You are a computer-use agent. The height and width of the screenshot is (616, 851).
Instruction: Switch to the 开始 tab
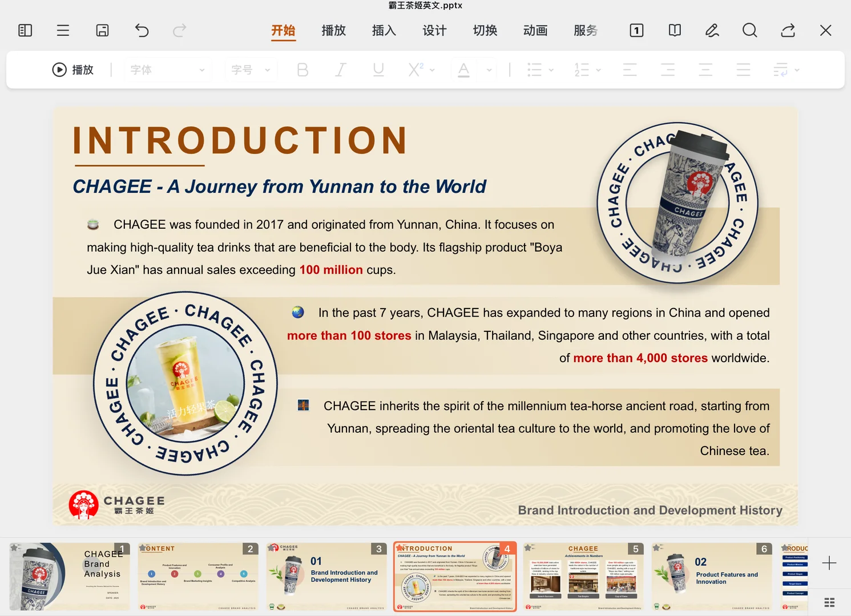(283, 30)
